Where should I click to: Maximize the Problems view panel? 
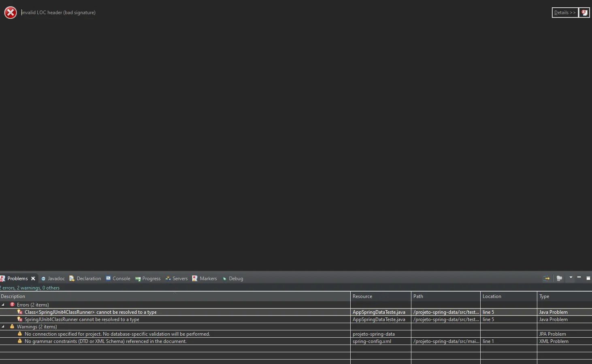(588, 278)
